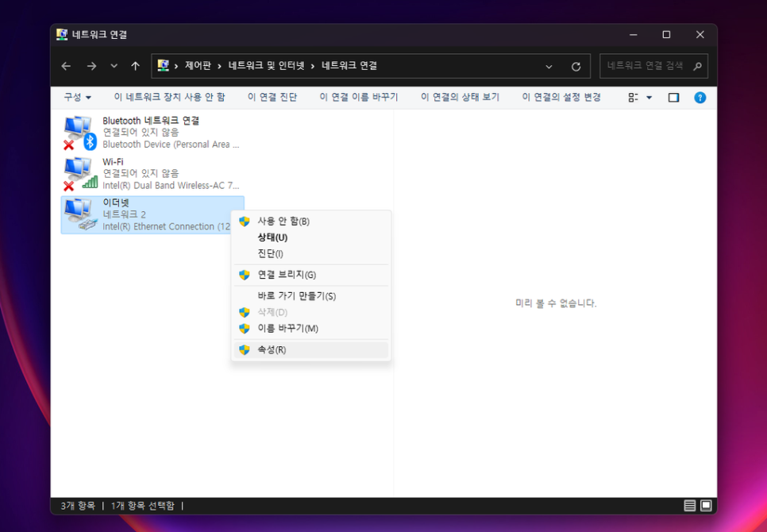Click the 1개 항목 선택함 status text

tap(142, 506)
